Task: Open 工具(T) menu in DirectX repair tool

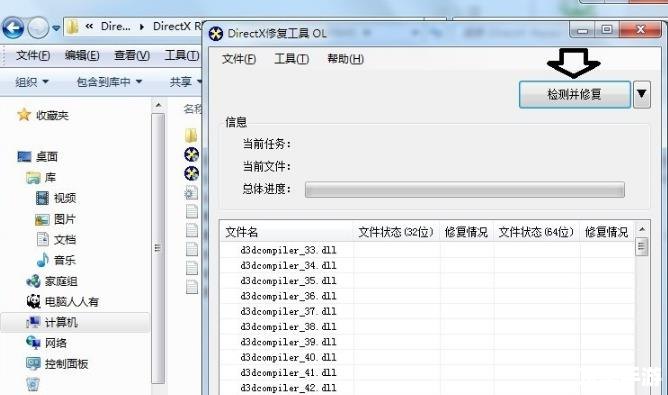Action: pyautogui.click(x=291, y=59)
